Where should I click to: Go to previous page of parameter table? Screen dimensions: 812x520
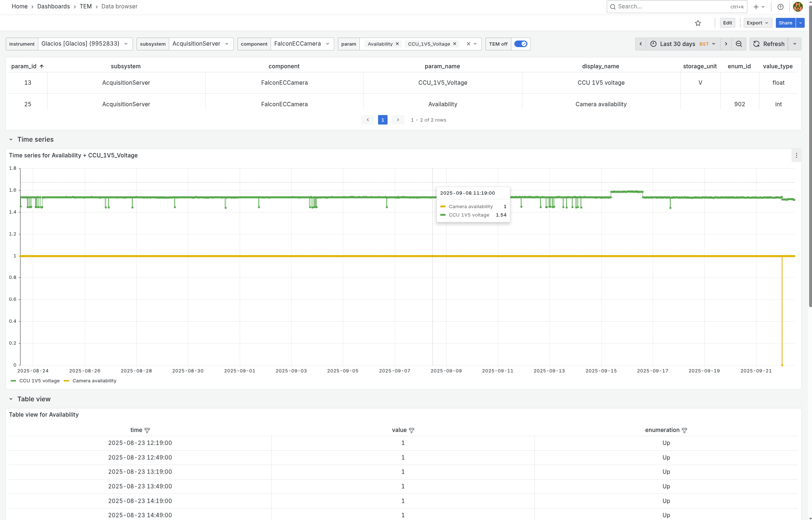(368, 120)
